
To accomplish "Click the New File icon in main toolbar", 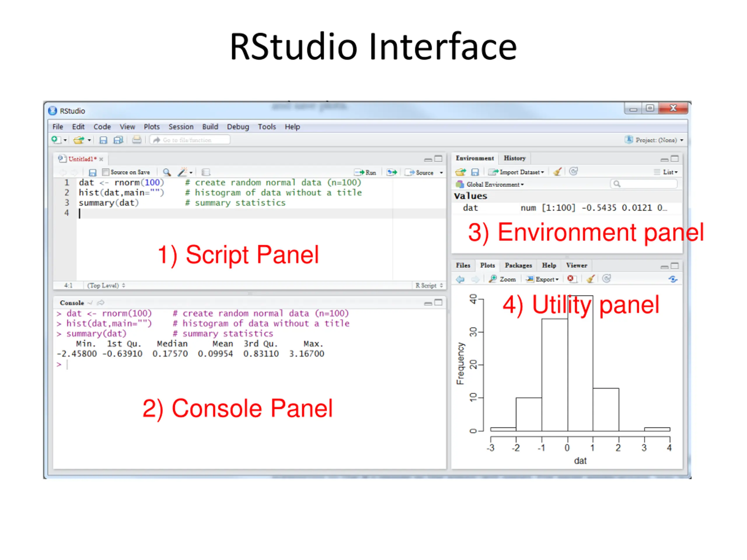I will tap(56, 140).
